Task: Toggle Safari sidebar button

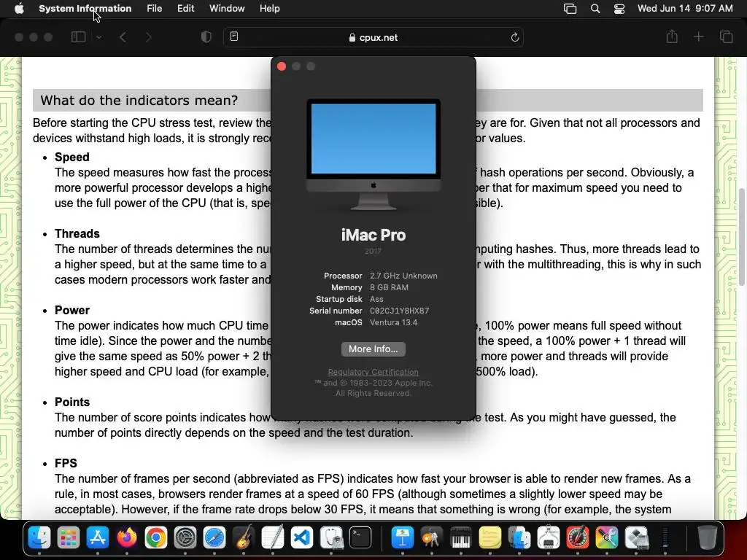Action: click(78, 37)
